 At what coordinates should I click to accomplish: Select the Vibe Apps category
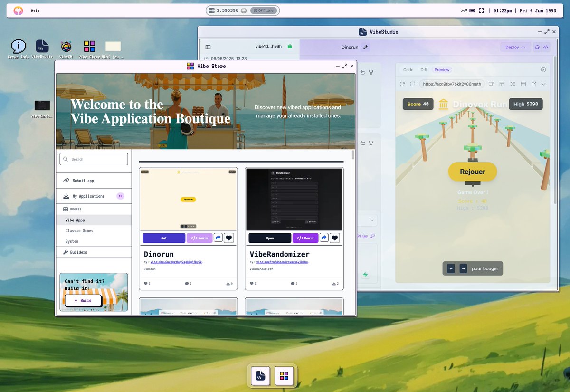click(x=94, y=220)
